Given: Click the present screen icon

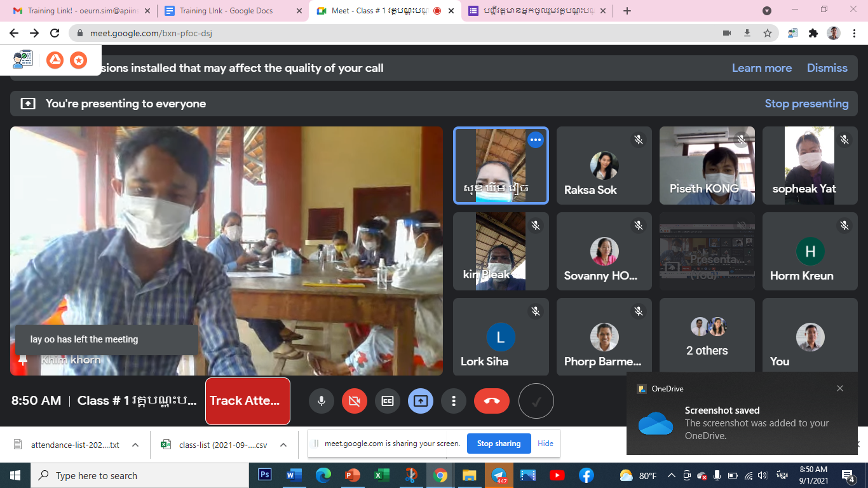Looking at the screenshot, I should (421, 401).
